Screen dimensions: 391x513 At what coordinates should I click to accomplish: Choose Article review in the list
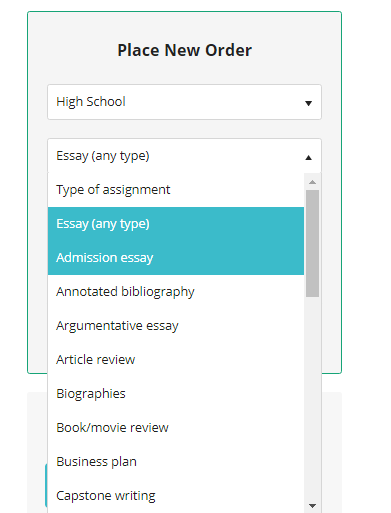[176, 360]
